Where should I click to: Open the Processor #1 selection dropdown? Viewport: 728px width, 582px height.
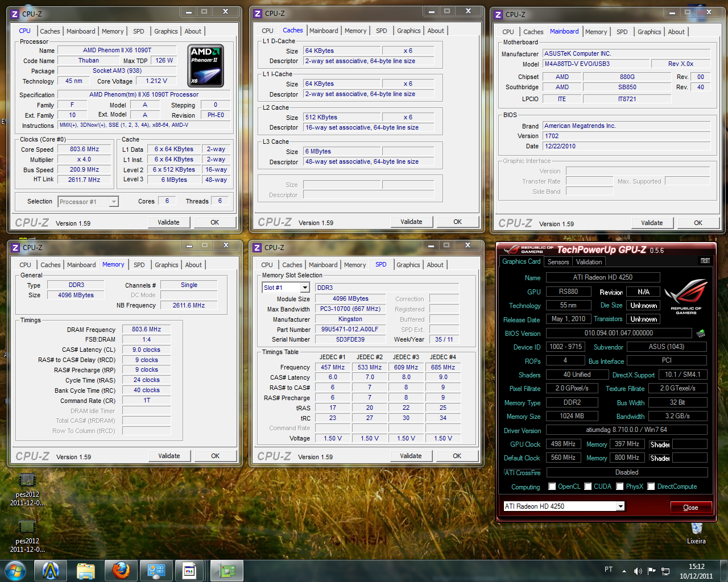(x=113, y=201)
